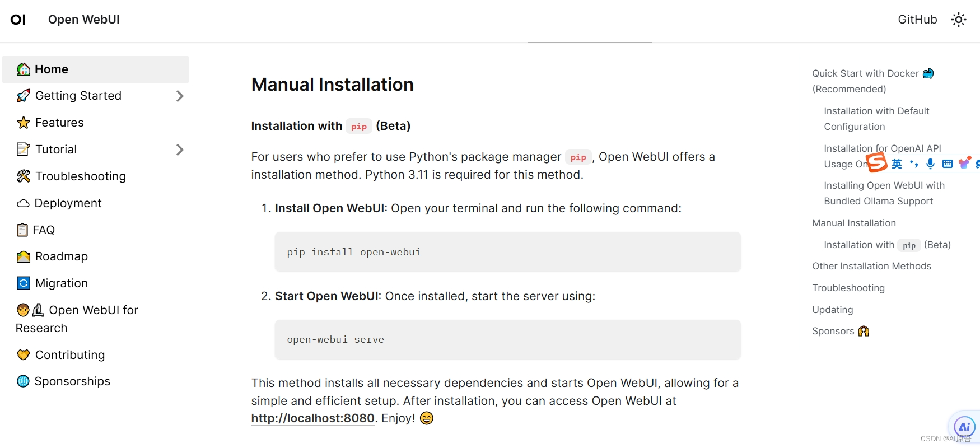Open the GitHub link in the header
This screenshot has width=980, height=448.
[x=917, y=20]
